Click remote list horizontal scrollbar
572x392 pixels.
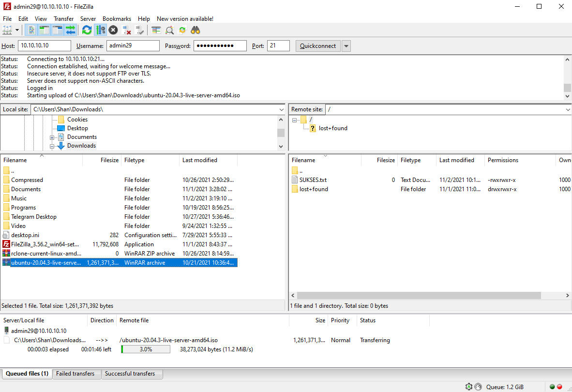point(419,295)
